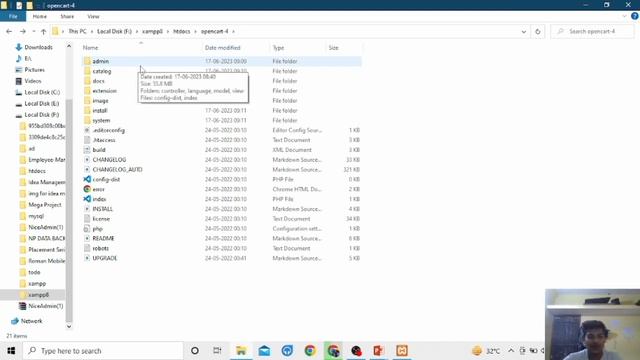Select the CHANGELOG file
Image resolution: width=640 pixels, height=360 pixels.
point(109,160)
